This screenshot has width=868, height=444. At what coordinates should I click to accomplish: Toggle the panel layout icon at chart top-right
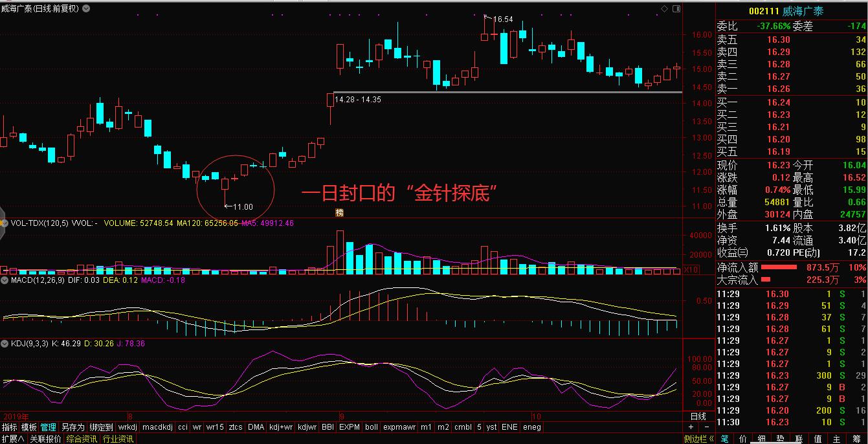(676, 8)
